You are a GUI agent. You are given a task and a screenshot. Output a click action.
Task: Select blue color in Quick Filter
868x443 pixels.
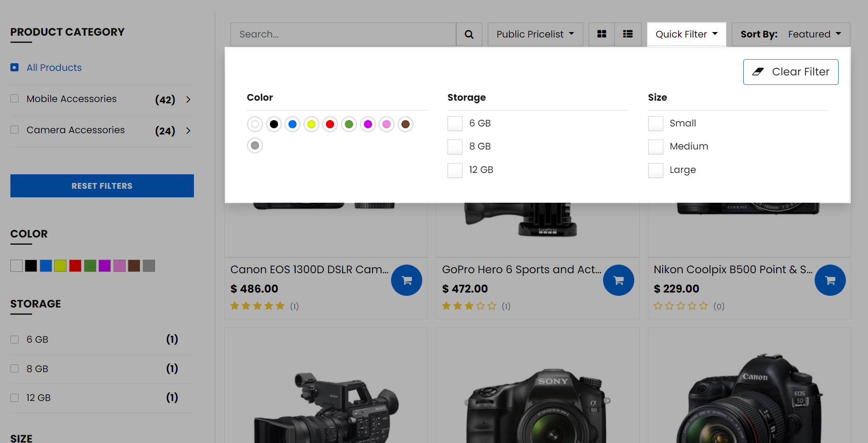[x=292, y=124]
